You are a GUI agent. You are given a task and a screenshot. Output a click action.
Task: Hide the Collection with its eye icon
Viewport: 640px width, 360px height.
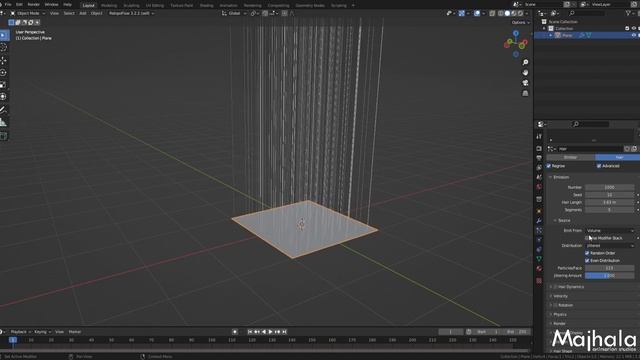click(x=633, y=29)
